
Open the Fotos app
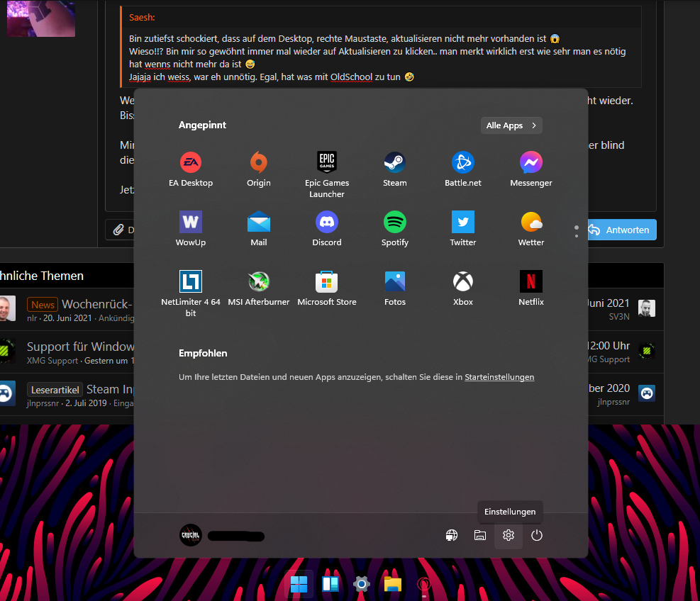click(x=394, y=288)
